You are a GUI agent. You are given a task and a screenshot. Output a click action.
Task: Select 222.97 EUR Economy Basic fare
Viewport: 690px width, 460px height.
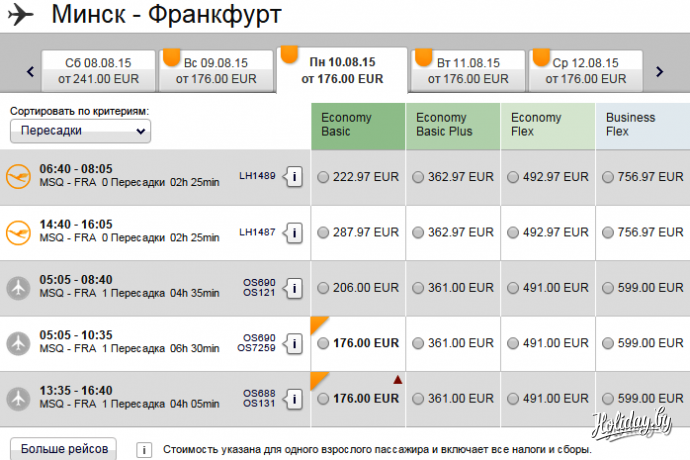pyautogui.click(x=323, y=177)
